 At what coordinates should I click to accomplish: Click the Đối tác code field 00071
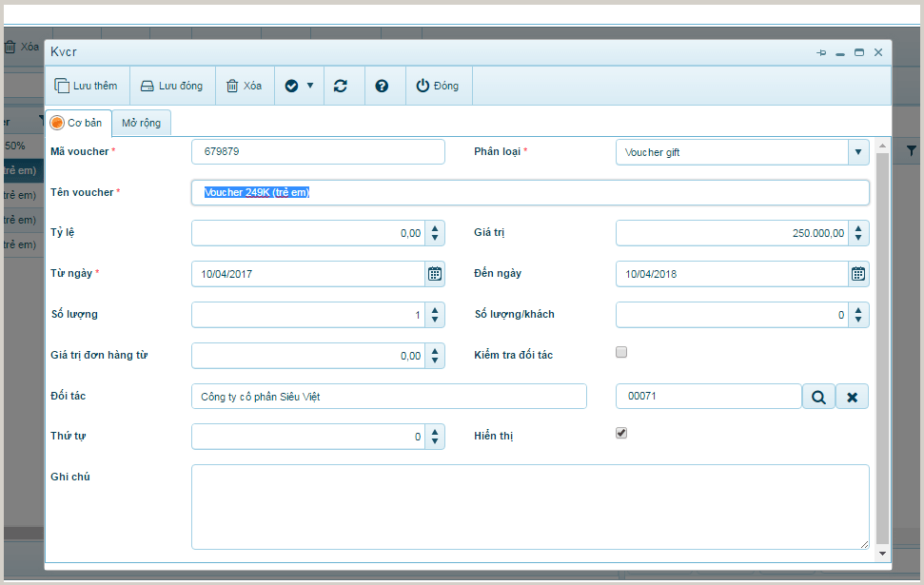pos(708,397)
